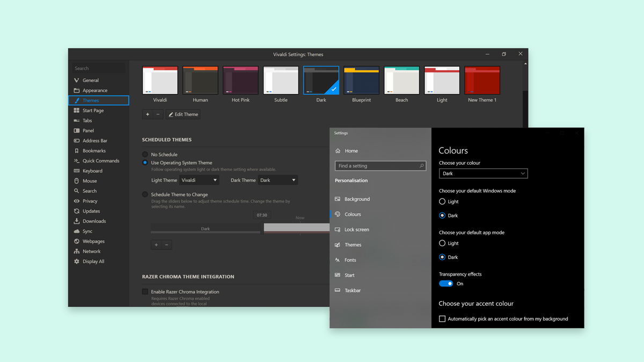Open Mouse settings in Vivaldi
The height and width of the screenshot is (362, 644).
click(x=99, y=181)
